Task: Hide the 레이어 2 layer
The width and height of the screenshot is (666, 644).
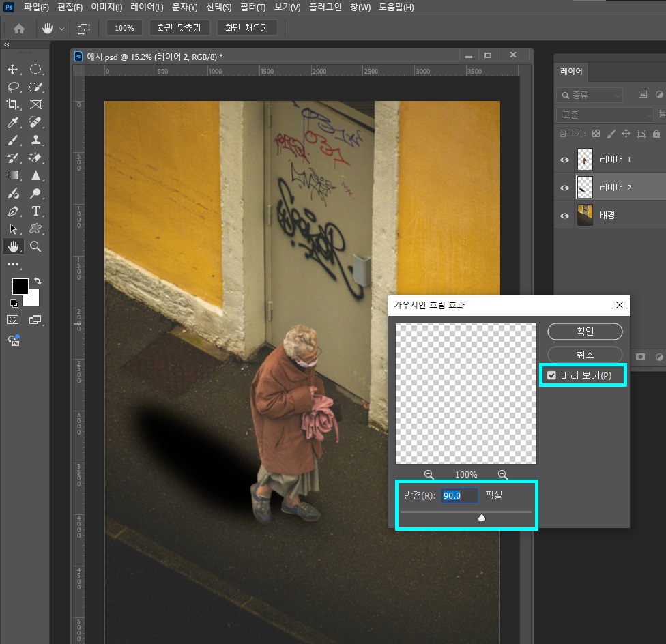Action: point(564,188)
